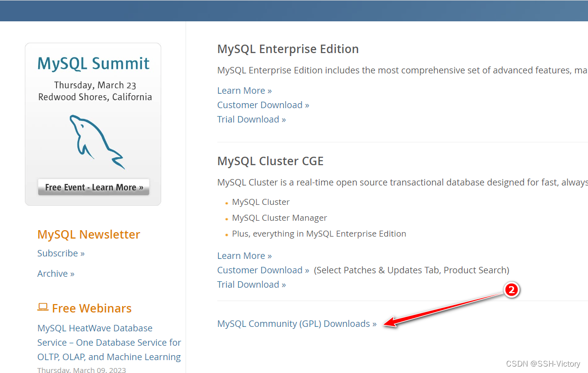The image size is (588, 373).
Task: Click the MySQL Newsletter heading
Action: coord(88,234)
